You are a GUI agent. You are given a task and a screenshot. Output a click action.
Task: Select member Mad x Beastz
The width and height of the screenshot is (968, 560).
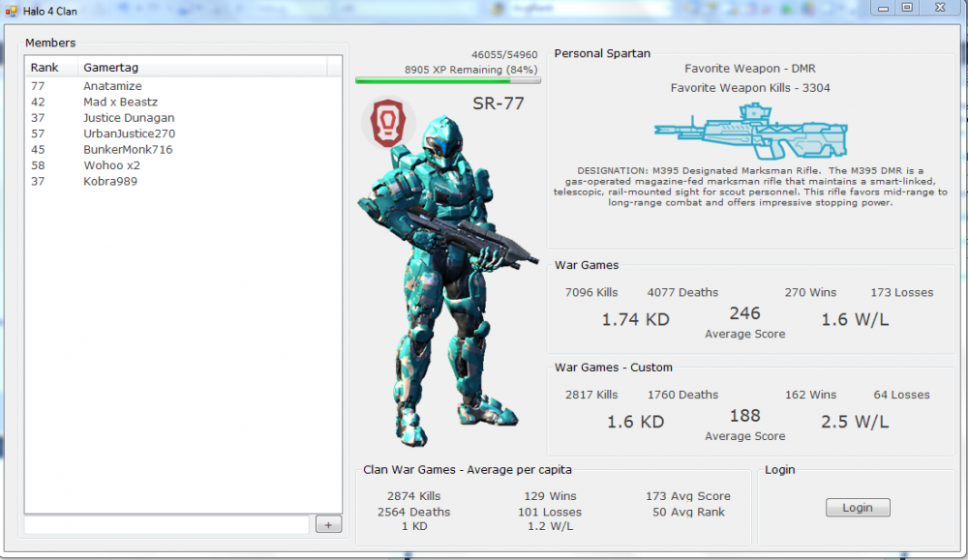(x=120, y=102)
